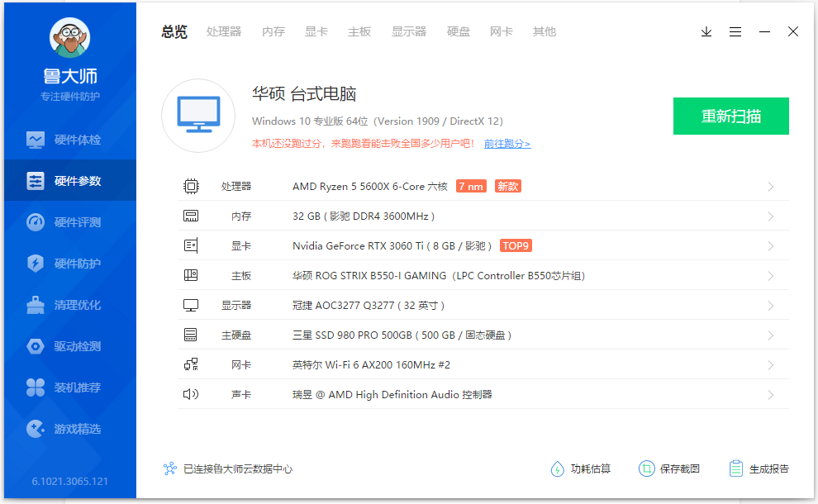Open 硬件评测 benchmark section
The image size is (818, 504).
pos(70,222)
